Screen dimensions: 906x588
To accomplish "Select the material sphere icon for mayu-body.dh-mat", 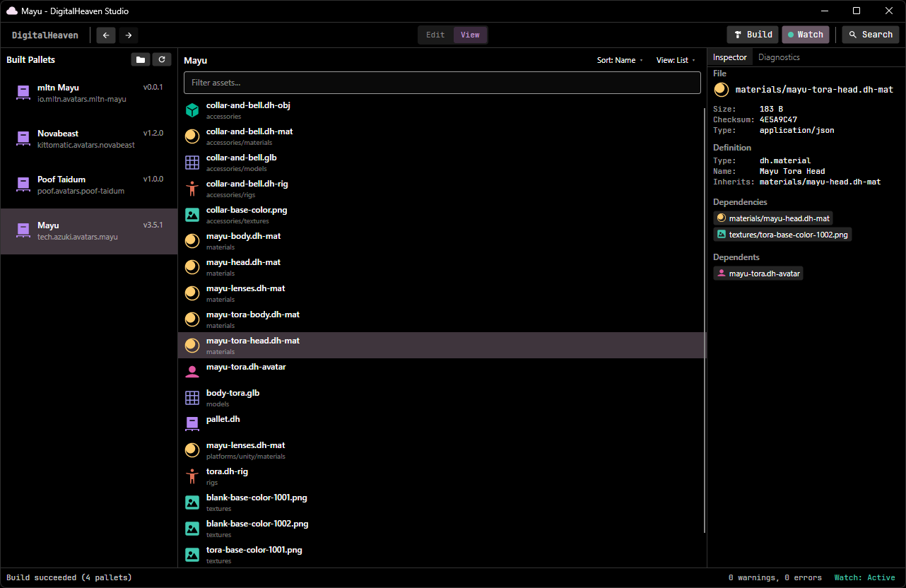I will click(192, 240).
